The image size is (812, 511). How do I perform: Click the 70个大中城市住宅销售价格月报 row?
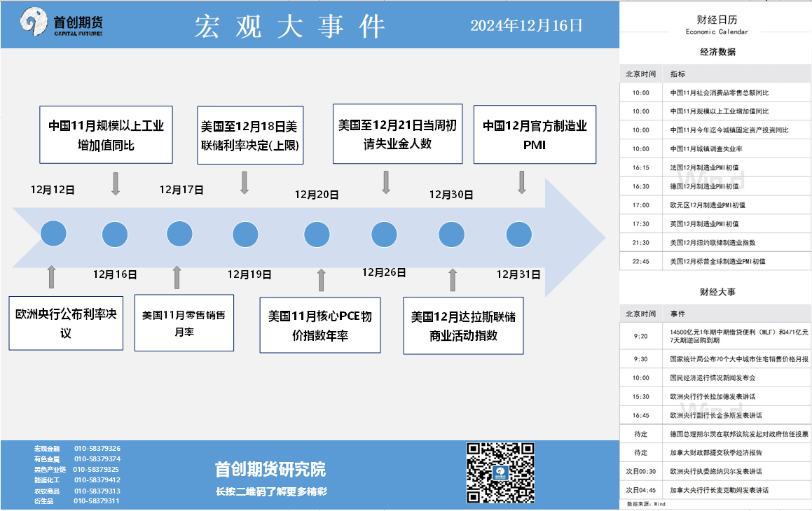click(x=715, y=359)
